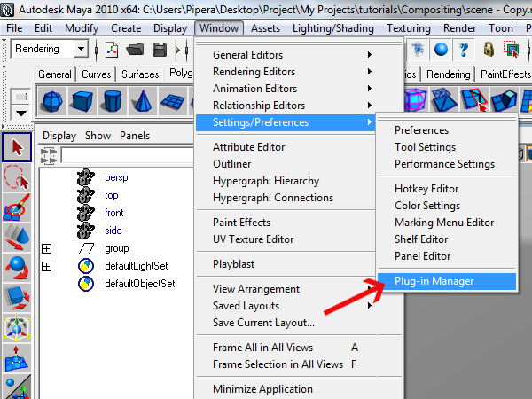532x399 pixels.
Task: Click the Open Scene folder icon
Action: click(x=135, y=50)
